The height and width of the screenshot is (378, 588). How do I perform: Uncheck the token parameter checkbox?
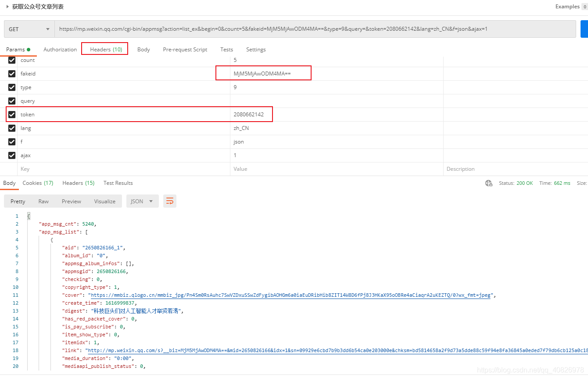(x=12, y=115)
